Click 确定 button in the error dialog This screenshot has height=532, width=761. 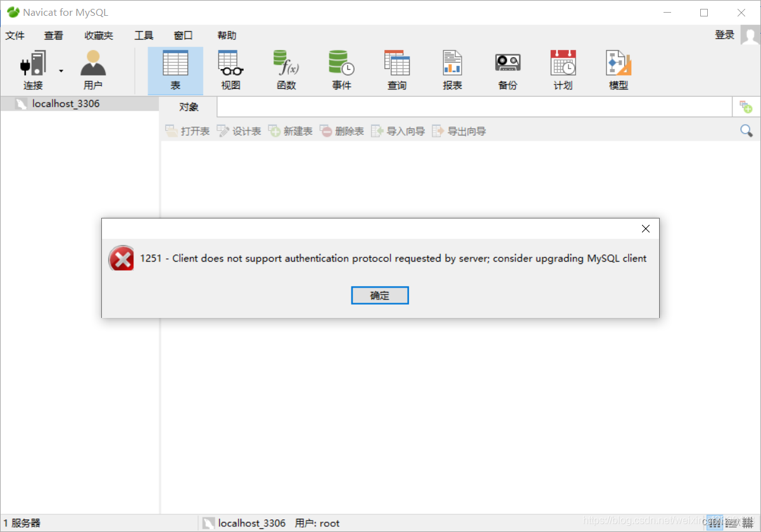click(380, 295)
